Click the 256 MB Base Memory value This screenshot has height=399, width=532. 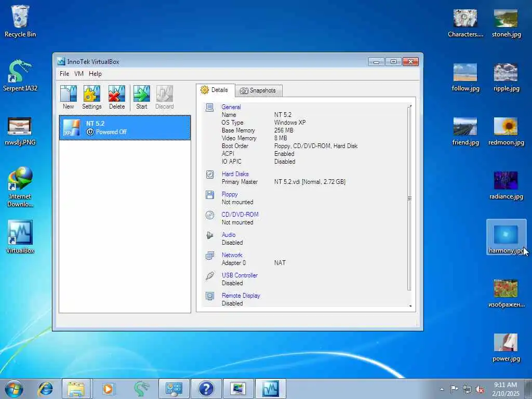[284, 130]
